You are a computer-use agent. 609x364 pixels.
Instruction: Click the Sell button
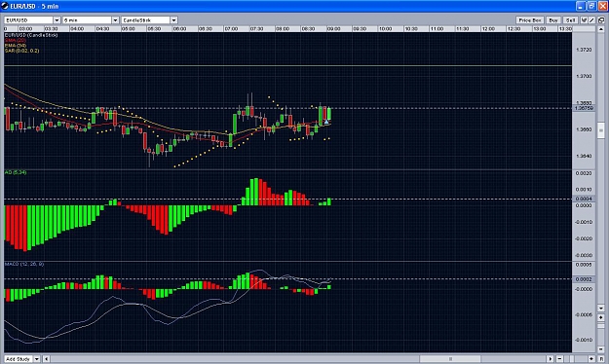coord(571,20)
